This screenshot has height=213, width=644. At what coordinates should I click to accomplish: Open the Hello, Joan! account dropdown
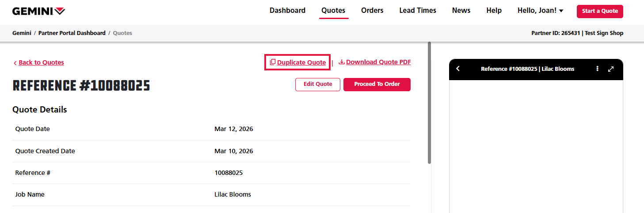click(540, 11)
